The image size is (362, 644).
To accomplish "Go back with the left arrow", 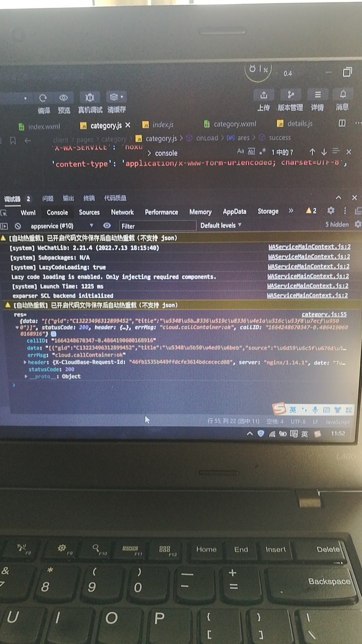I will [27, 141].
